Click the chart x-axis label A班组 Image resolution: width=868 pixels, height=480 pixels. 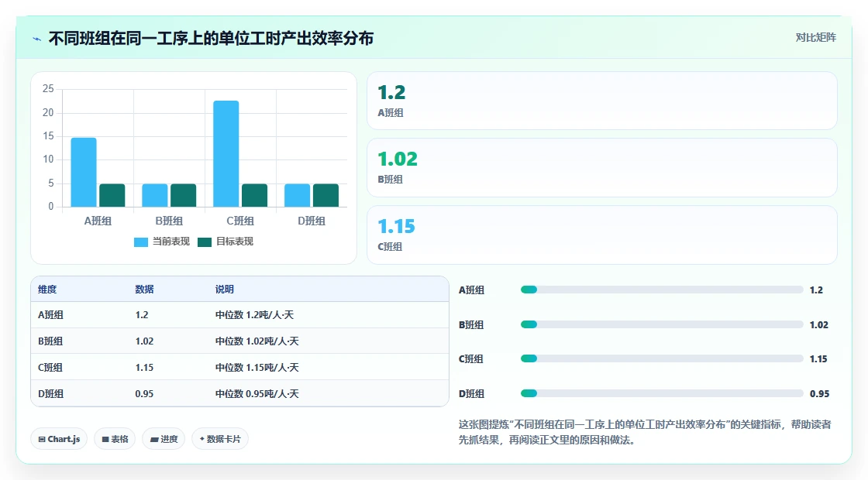[x=98, y=221]
